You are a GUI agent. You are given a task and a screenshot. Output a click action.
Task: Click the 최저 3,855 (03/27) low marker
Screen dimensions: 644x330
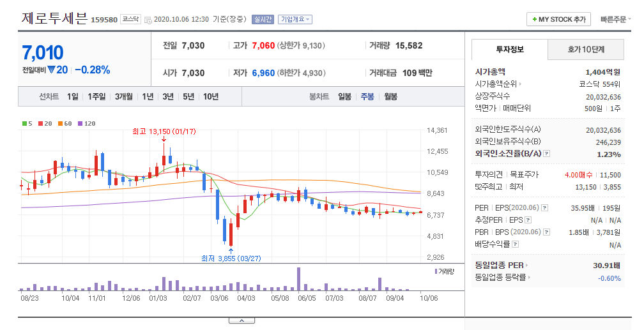(231, 259)
